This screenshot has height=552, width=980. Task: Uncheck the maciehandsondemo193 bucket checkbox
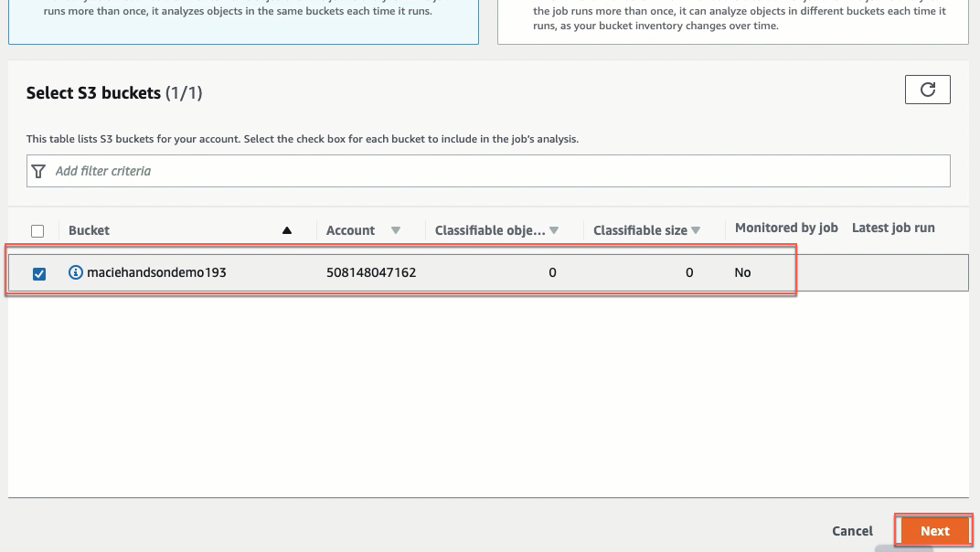pos(38,273)
